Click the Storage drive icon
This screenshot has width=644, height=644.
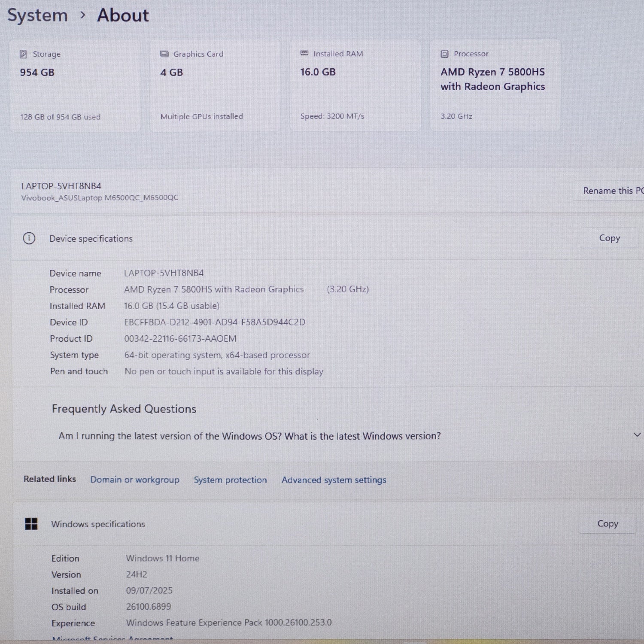coord(24,54)
